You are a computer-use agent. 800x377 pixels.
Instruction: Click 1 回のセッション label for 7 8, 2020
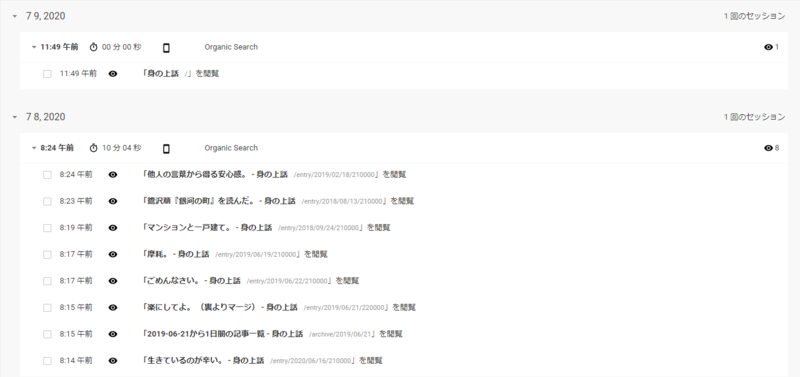coord(754,117)
